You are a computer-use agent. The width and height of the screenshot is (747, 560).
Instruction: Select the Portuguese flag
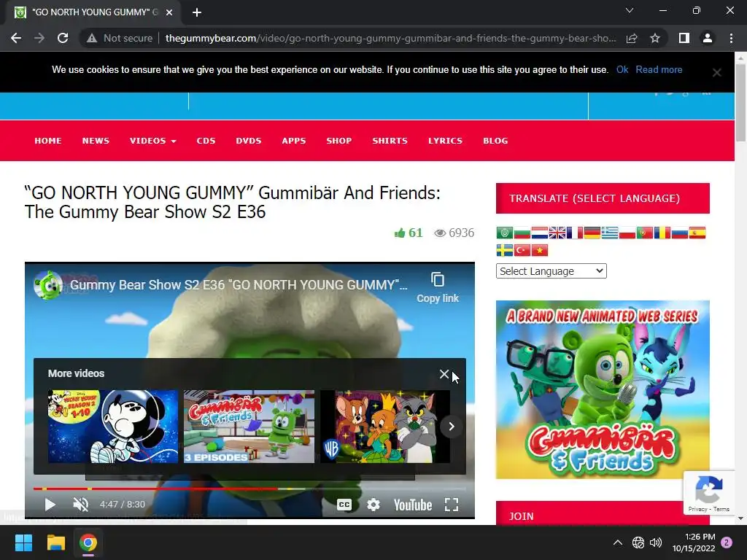(645, 233)
